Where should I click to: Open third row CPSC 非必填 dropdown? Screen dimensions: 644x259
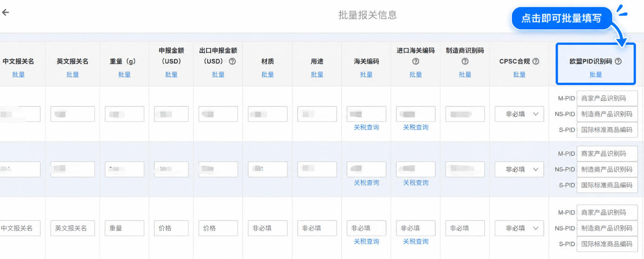coord(519,228)
